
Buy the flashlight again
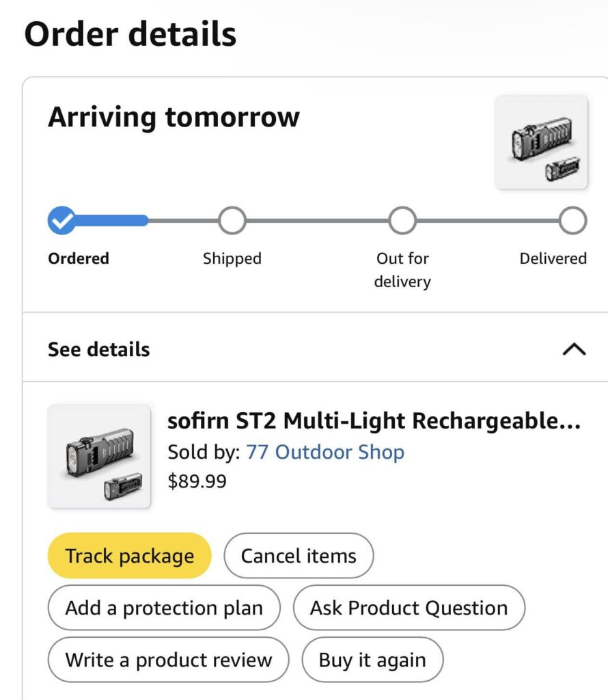372,660
